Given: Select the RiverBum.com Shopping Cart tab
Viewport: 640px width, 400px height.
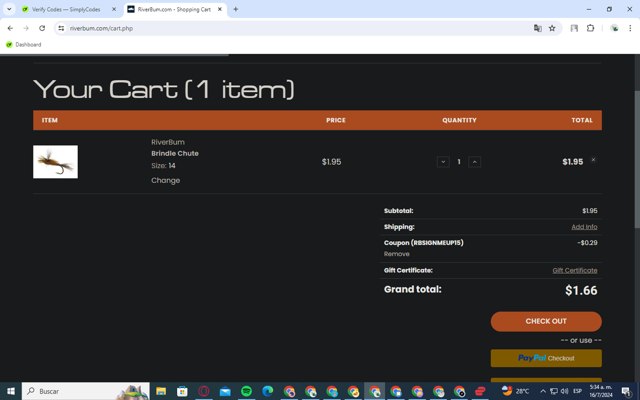Looking at the screenshot, I should (173, 9).
